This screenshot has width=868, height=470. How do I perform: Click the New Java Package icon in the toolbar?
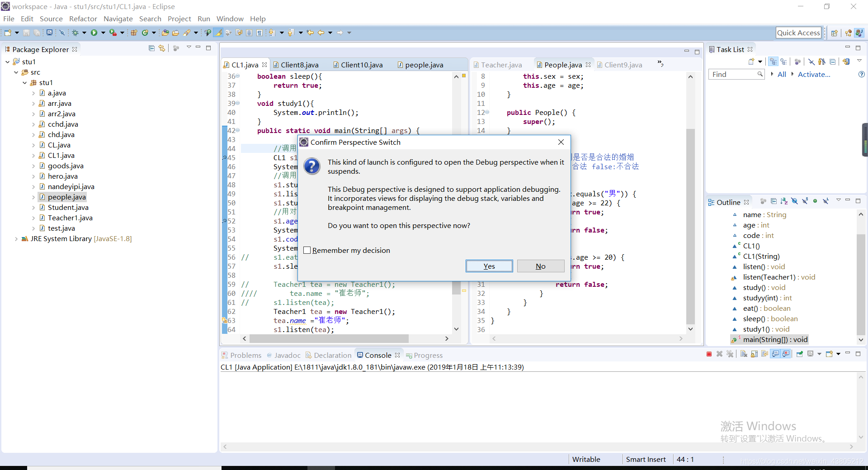tap(134, 33)
